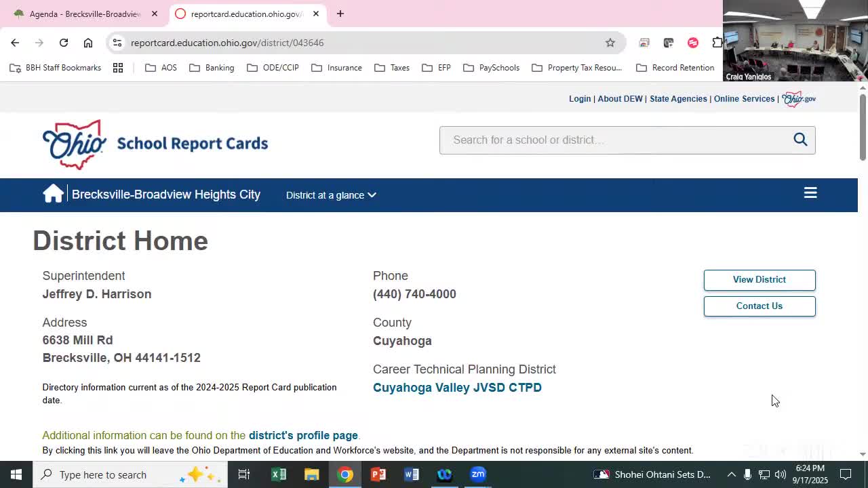
Task: Open the taskbar clock showing 6:24 PM
Action: point(810,474)
